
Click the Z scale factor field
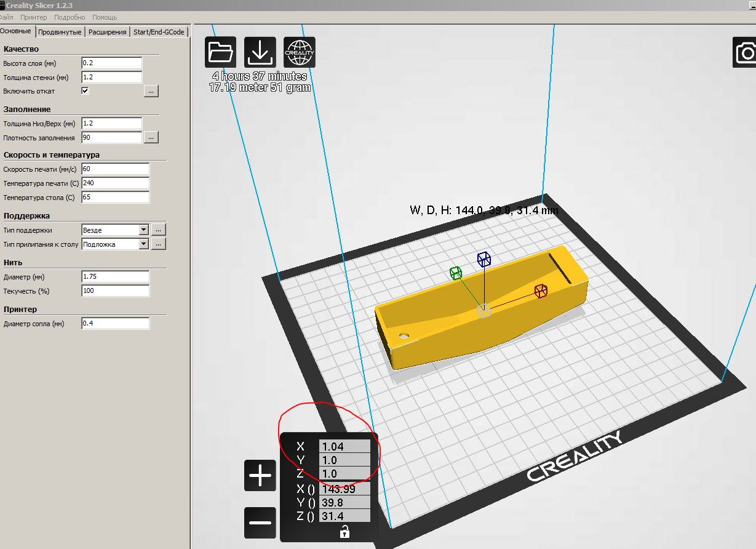click(x=344, y=473)
